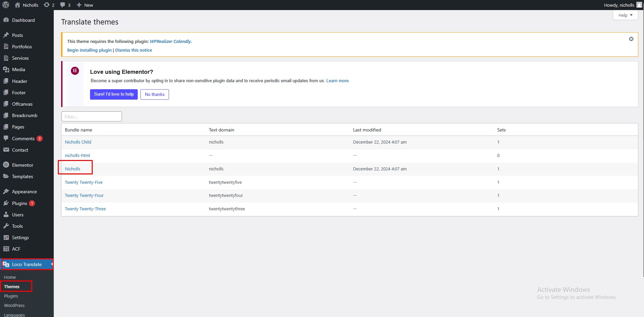This screenshot has width=644, height=317.
Task: Open the Twenty Twenty-Five bundle
Action: point(84,182)
